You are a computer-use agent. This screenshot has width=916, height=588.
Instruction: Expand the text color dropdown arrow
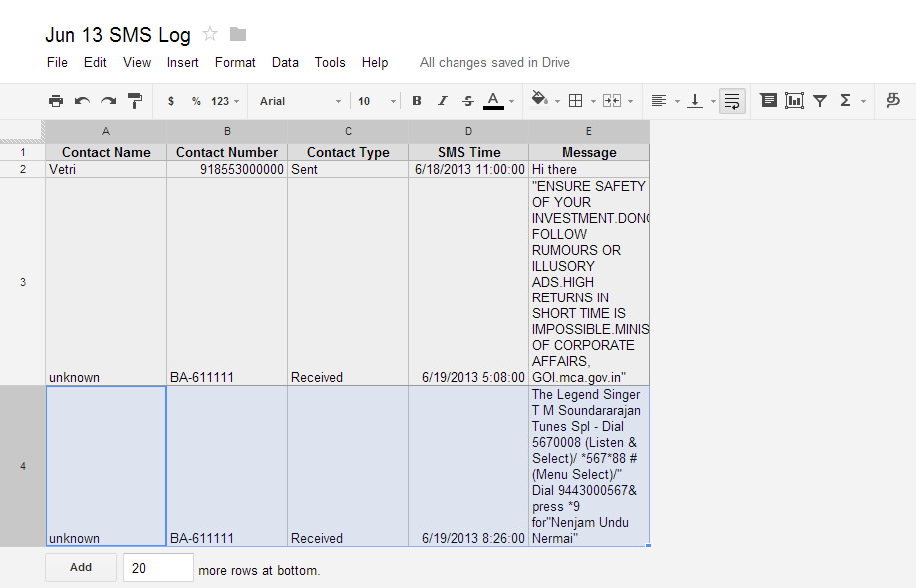click(512, 102)
